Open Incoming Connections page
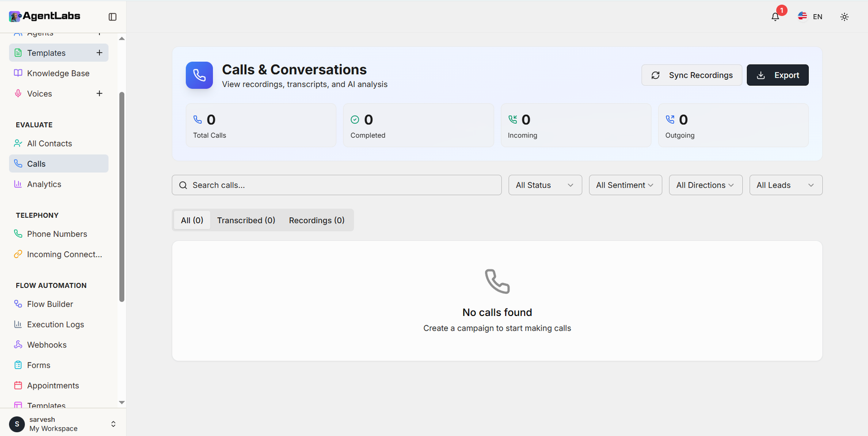The width and height of the screenshot is (868, 436). (59, 254)
